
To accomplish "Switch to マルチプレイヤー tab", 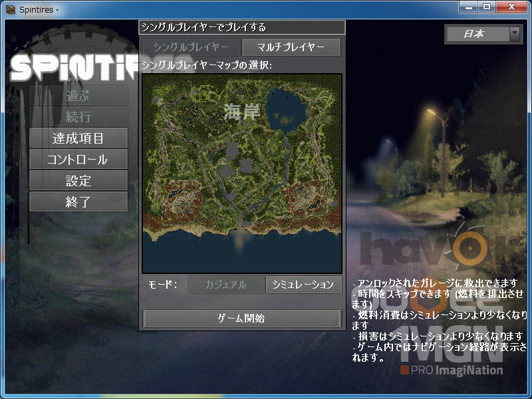I will point(291,47).
